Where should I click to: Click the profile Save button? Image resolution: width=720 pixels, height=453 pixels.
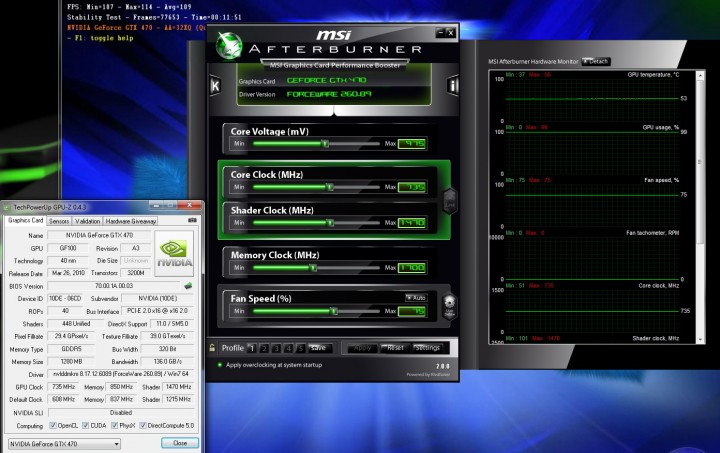tap(319, 348)
